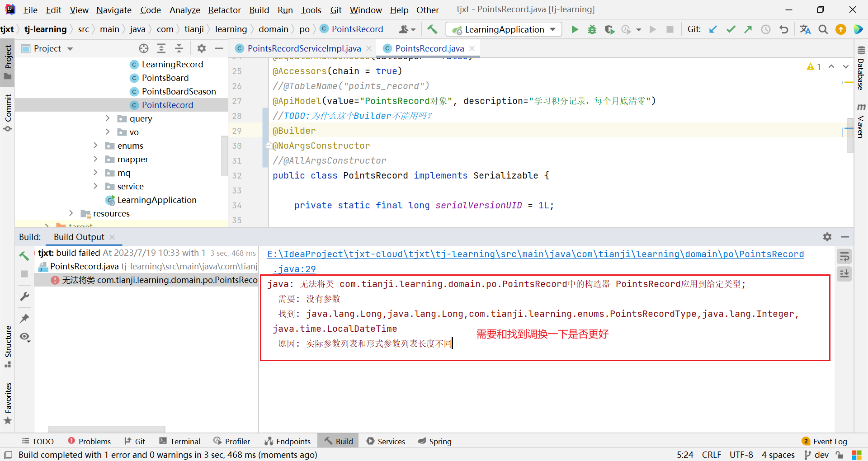Click the locate file target icon in Project panel
Image resolution: width=868 pixels, height=461 pixels.
(144, 48)
